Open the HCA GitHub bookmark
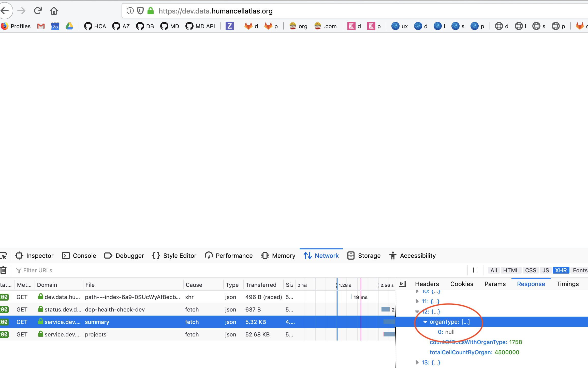The width and height of the screenshot is (588, 368). click(95, 26)
